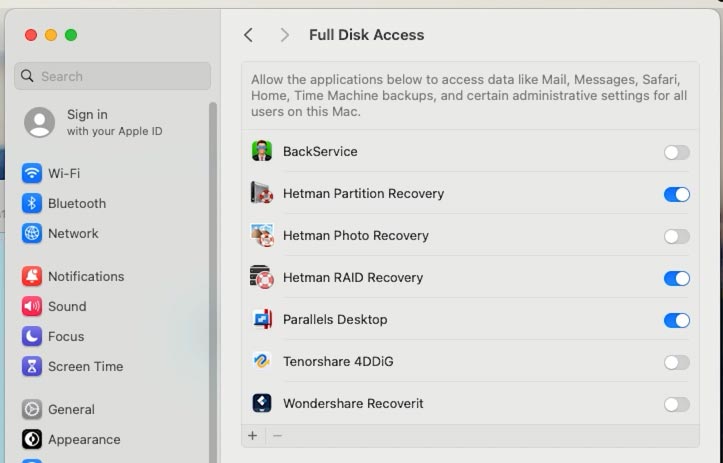
Task: Click the Parallels Desktop icon
Action: 262,319
